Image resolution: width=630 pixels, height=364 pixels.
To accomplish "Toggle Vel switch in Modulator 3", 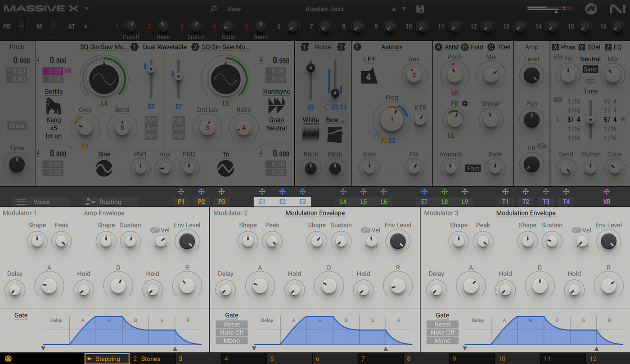I will pyautogui.click(x=576, y=230).
